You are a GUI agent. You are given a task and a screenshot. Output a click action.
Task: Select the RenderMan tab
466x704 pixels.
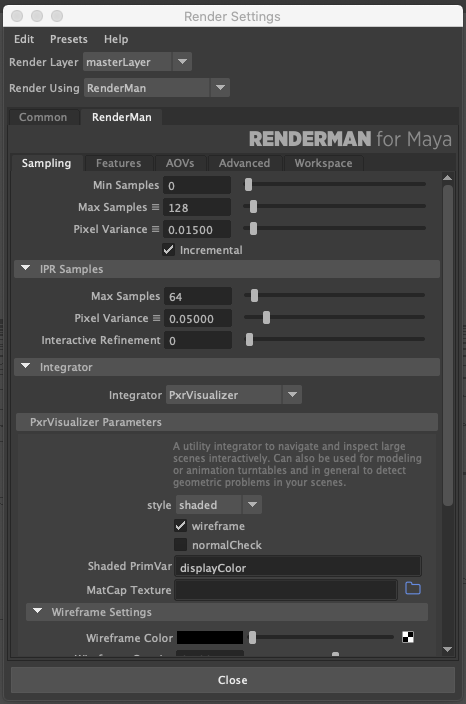coord(122,117)
